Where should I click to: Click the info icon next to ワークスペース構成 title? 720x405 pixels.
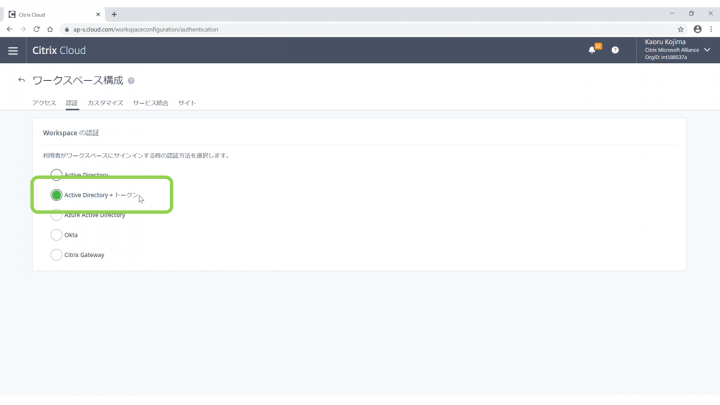131,81
